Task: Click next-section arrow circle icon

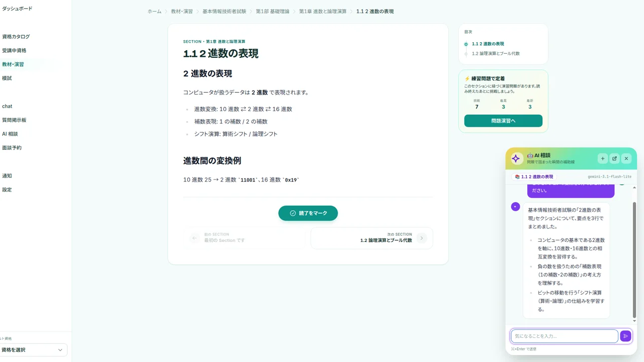Action: pos(422,238)
